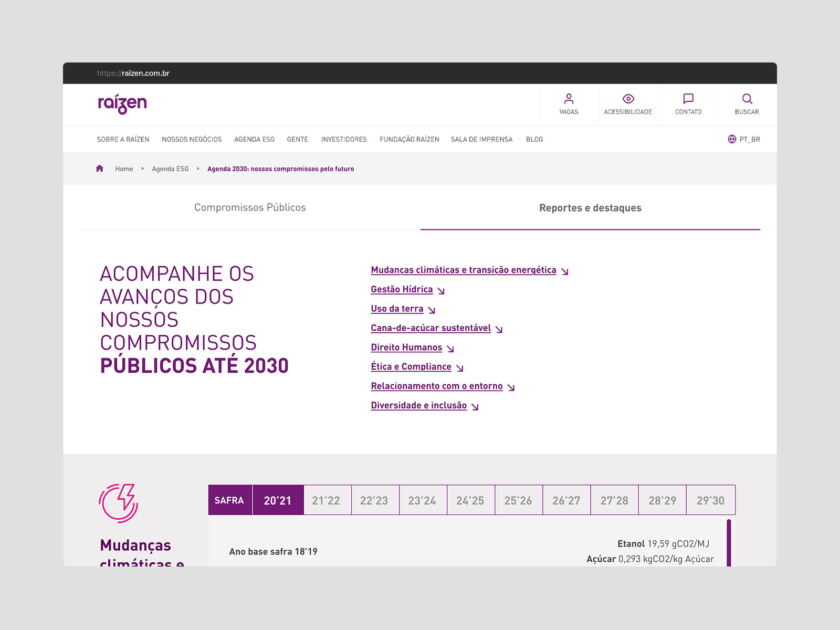Follow the Gestão Hídrica link

pyautogui.click(x=402, y=289)
